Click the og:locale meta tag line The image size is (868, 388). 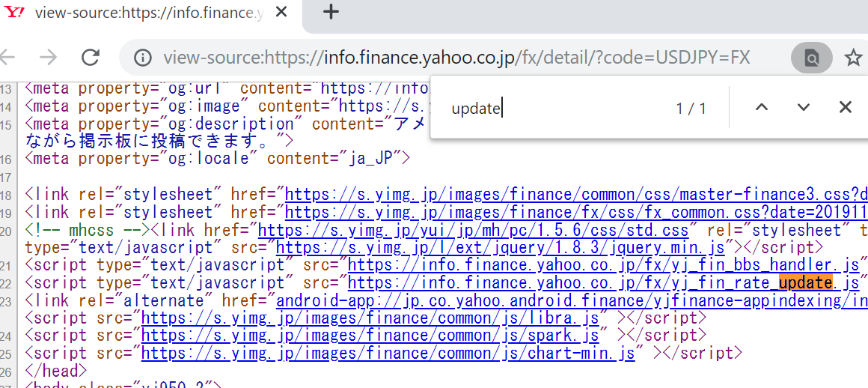[218, 159]
